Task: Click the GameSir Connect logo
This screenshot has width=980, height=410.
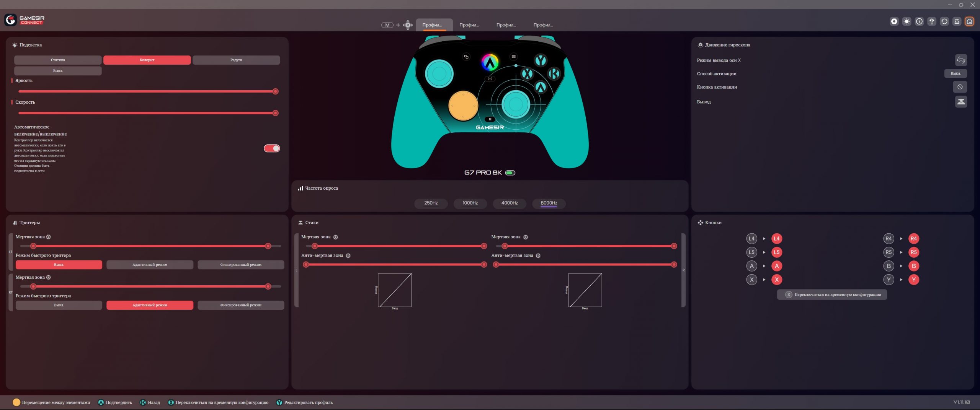Action: tap(24, 20)
